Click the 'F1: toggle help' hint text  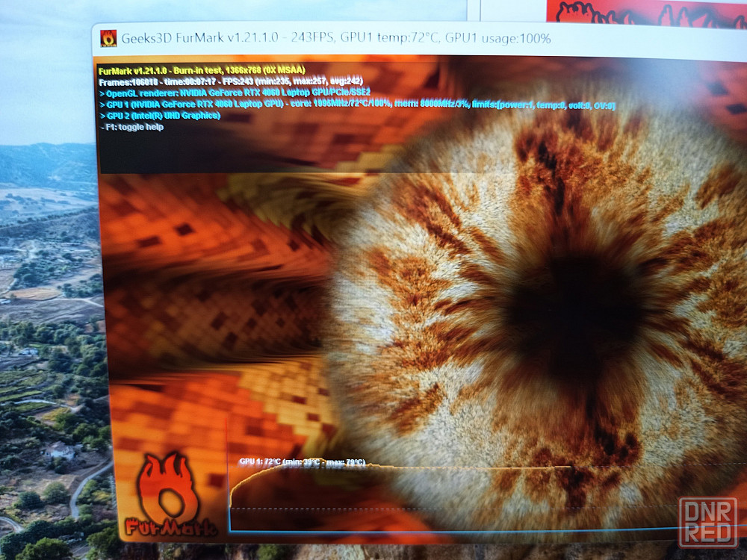coord(132,127)
